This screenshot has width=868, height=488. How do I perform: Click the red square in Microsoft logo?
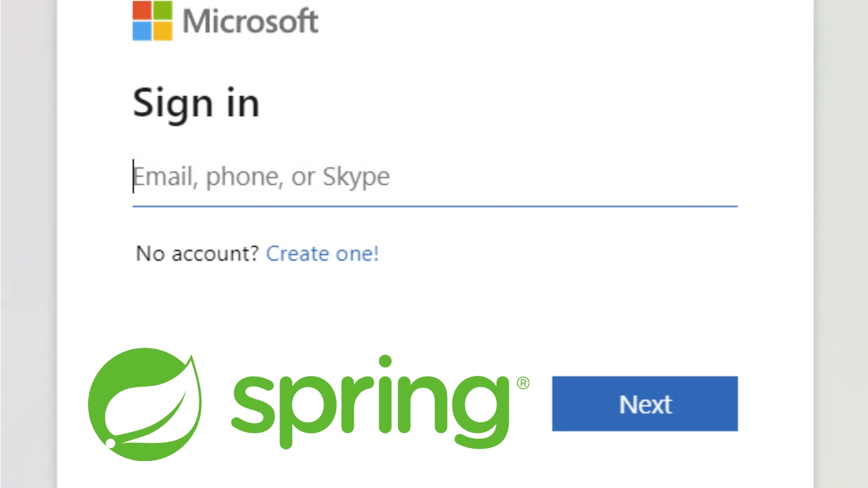[x=141, y=10]
